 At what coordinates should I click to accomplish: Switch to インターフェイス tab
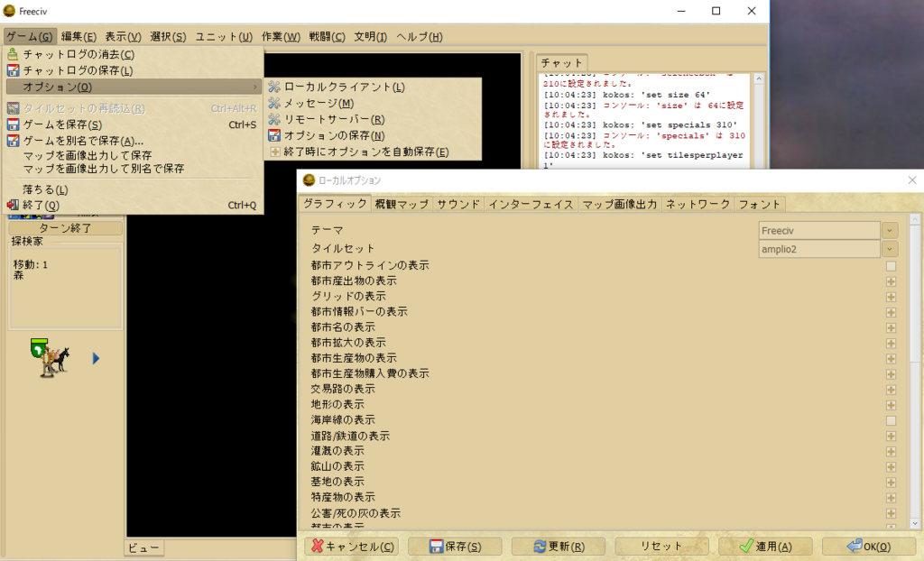[x=531, y=204]
